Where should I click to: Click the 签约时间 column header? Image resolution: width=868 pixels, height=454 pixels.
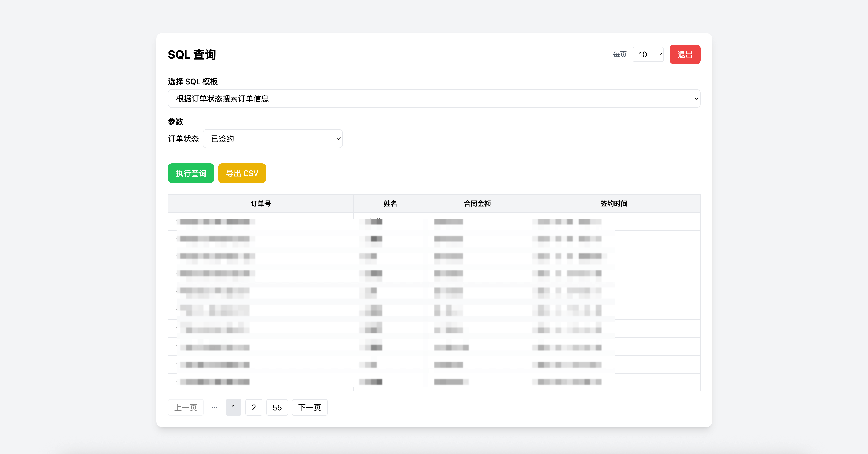(613, 203)
